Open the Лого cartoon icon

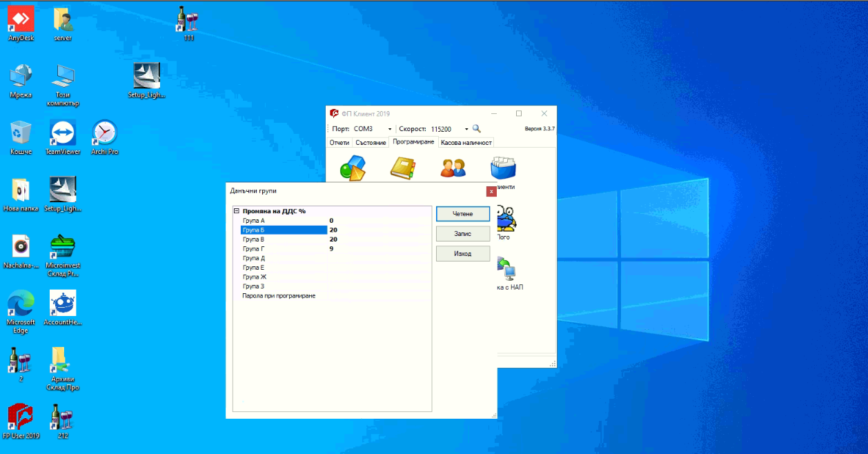(x=506, y=218)
